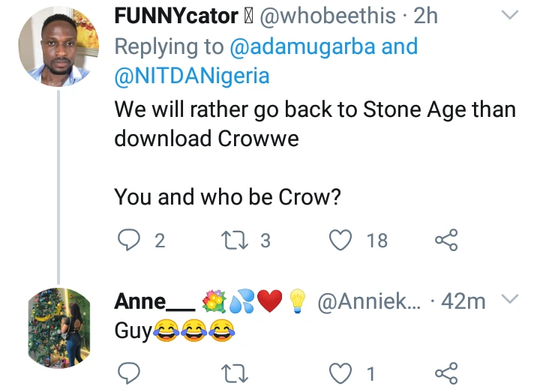Share FUNNYcator's tweet via share icon
Screen dimensions: 540x392
(x=445, y=240)
